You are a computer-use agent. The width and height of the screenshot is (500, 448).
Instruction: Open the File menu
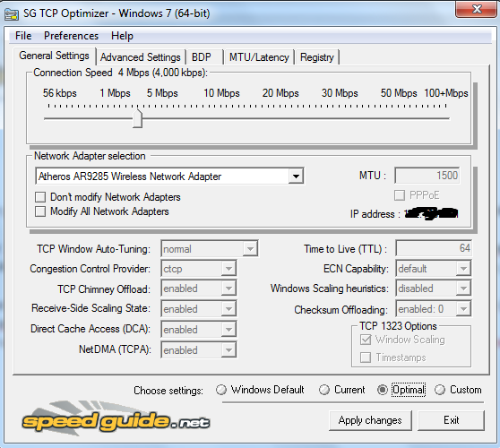[x=23, y=36]
